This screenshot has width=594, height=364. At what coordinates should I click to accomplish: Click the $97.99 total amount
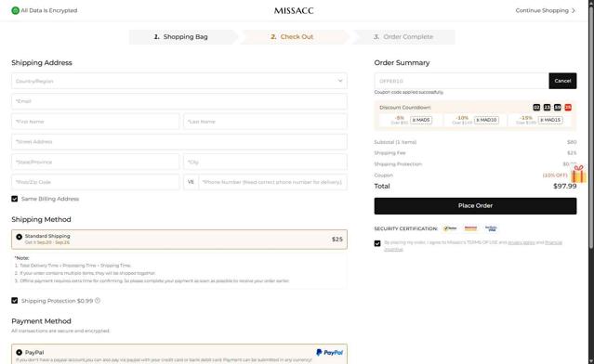point(565,186)
